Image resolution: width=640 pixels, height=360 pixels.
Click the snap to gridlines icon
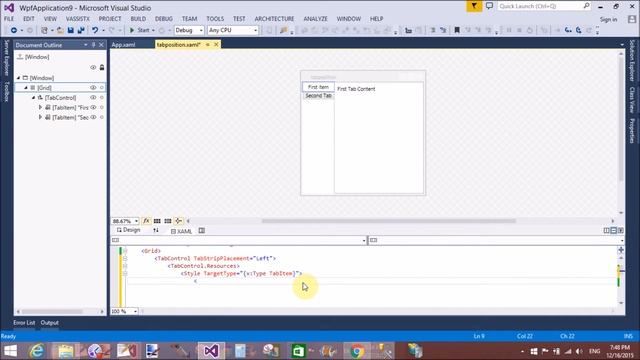point(168,221)
